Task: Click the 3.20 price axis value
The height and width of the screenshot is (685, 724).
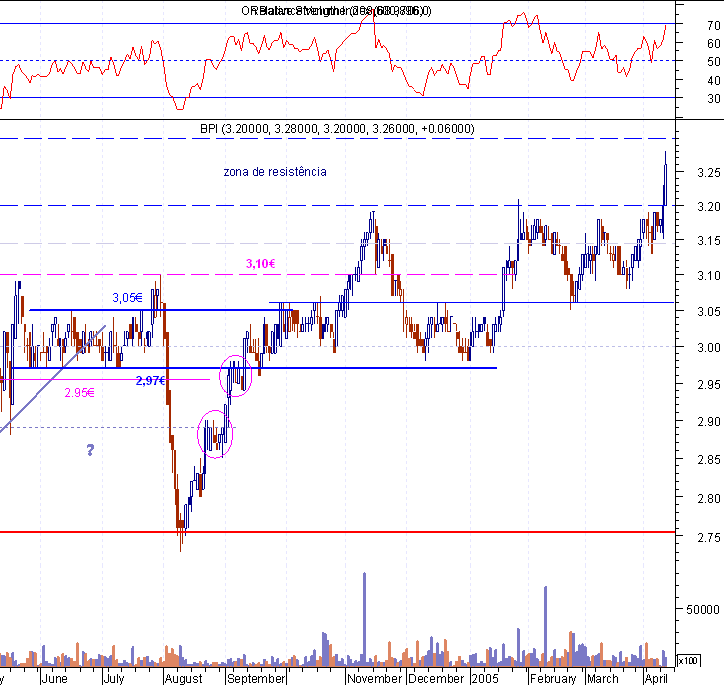Action: click(x=709, y=206)
